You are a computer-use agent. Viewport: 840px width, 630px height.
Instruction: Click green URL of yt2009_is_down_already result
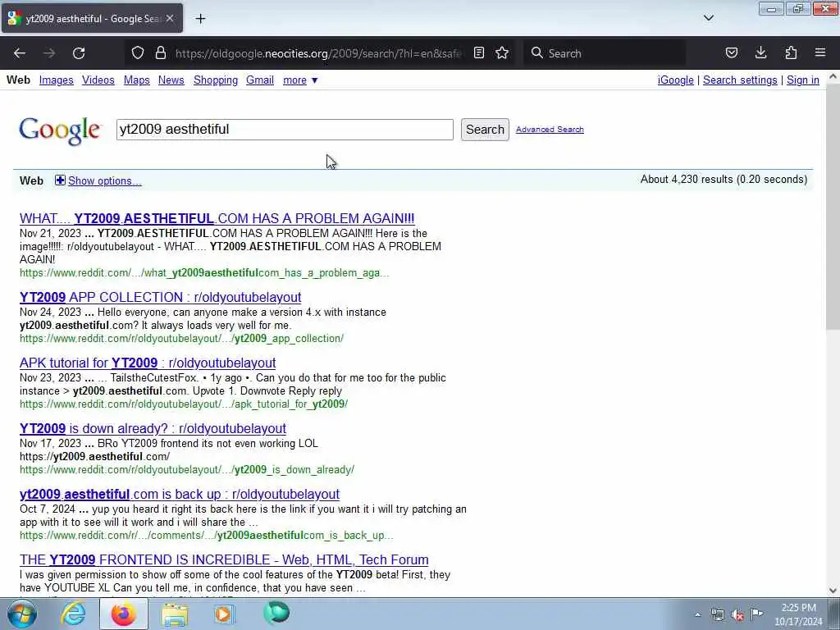(187, 470)
